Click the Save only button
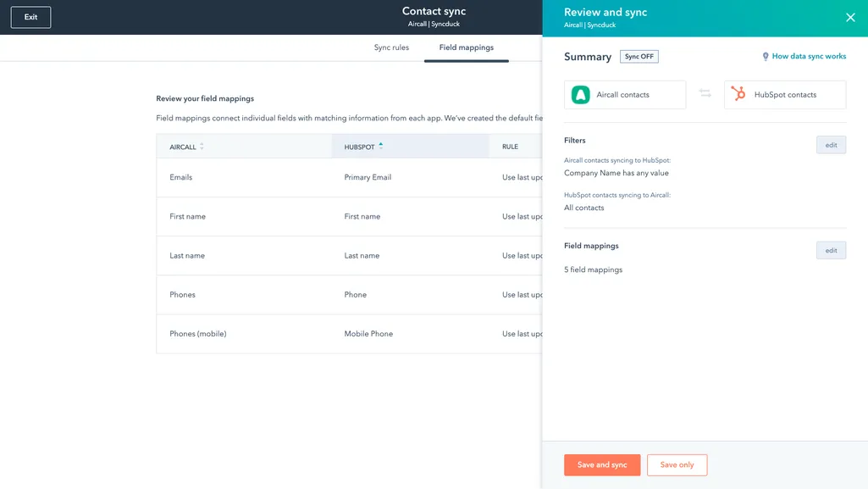This screenshot has width=868, height=489. pyautogui.click(x=677, y=464)
